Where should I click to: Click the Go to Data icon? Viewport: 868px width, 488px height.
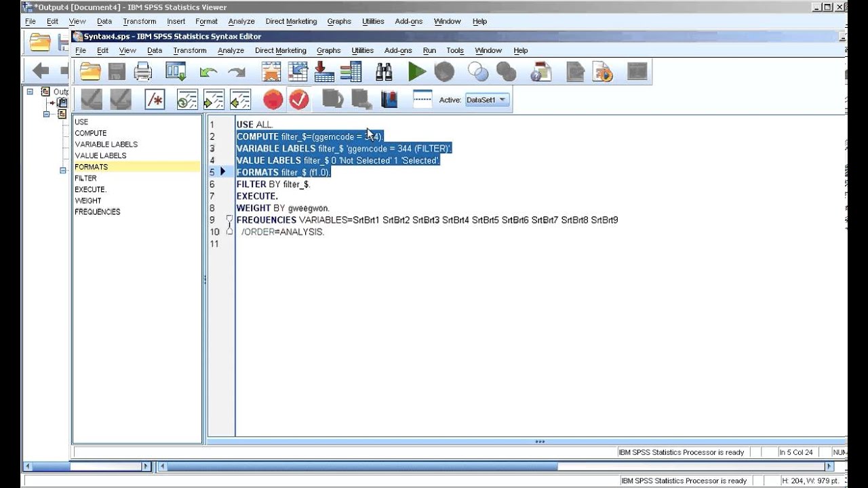271,71
